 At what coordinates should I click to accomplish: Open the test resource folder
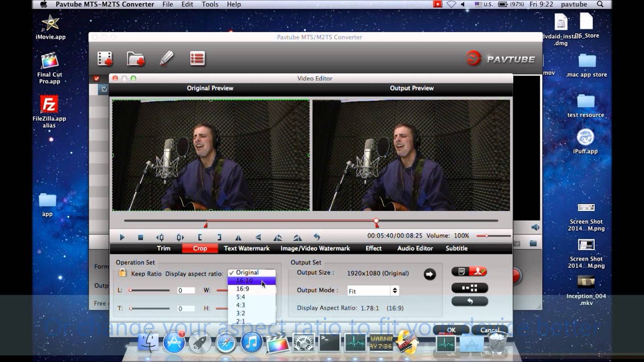point(586,106)
